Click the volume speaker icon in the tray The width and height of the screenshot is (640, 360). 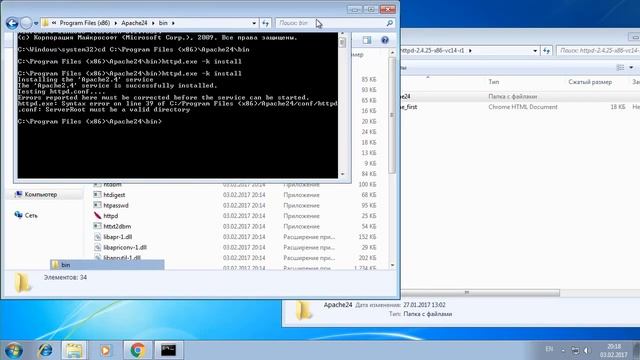pos(587,351)
